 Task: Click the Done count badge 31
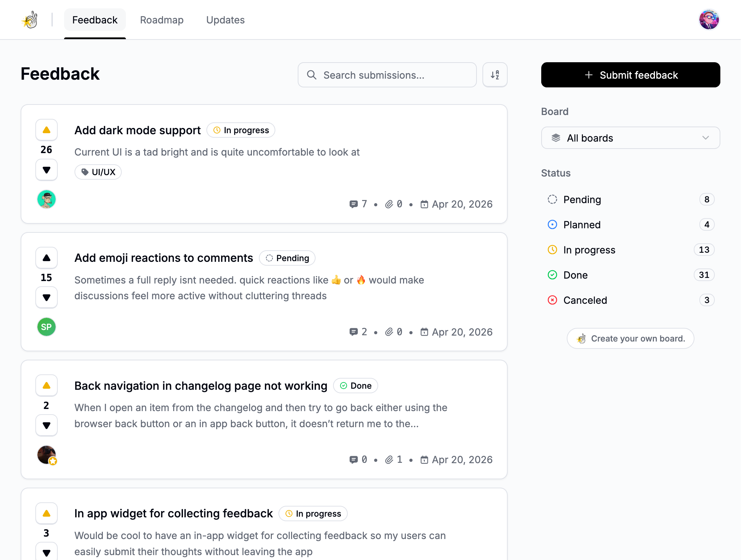704,275
